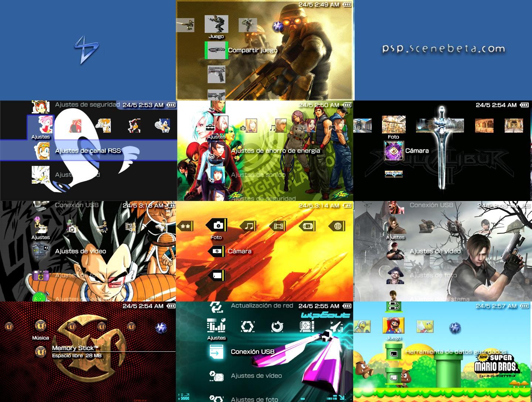Open Cámara in the Soulcalibur theme

click(x=417, y=151)
